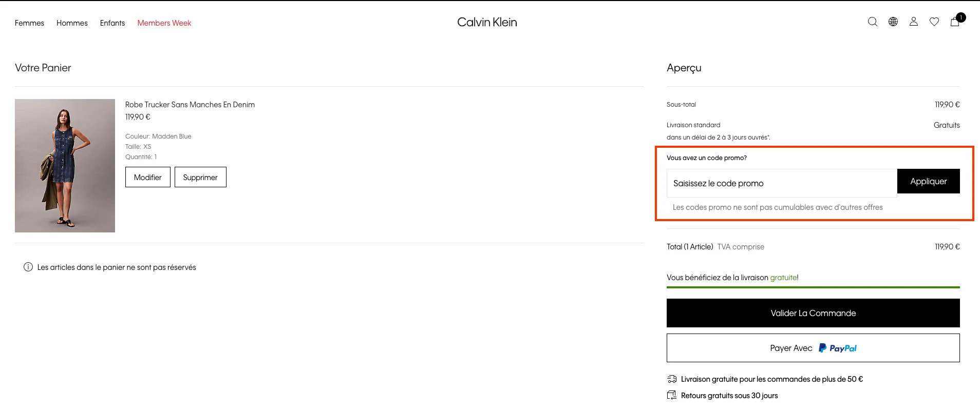Click the 'Gratuits' shipping value
Viewport: 980px width, 411px height.
(x=947, y=125)
